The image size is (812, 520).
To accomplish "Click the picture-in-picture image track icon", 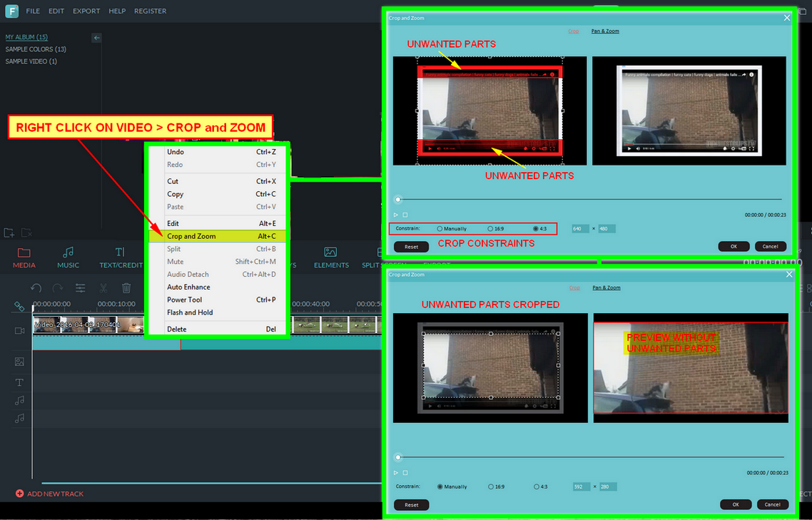I will [19, 362].
